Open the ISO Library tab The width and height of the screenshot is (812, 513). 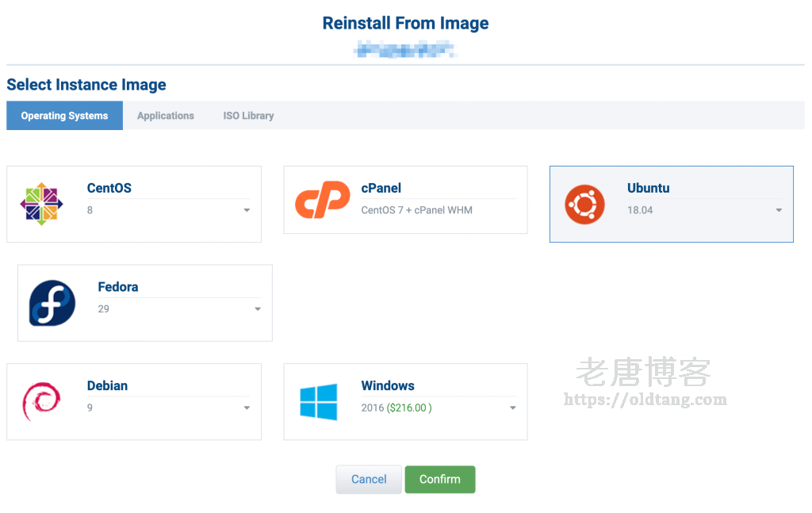[x=248, y=116]
